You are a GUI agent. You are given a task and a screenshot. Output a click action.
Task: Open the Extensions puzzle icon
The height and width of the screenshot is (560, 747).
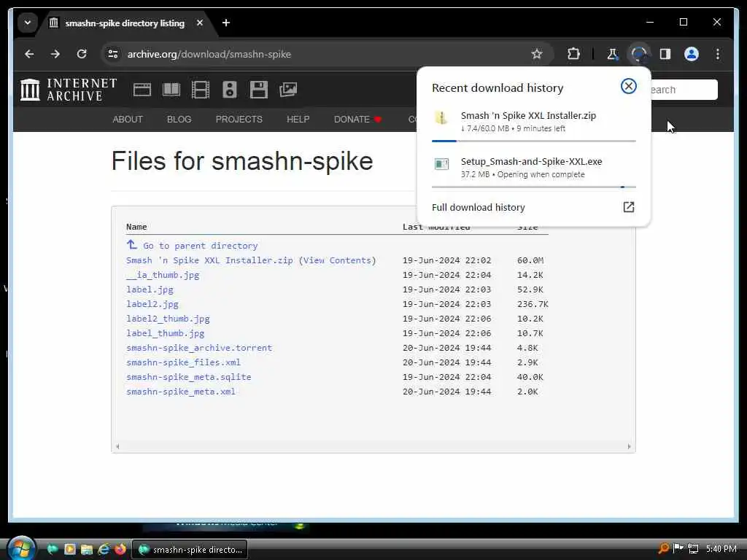573,54
